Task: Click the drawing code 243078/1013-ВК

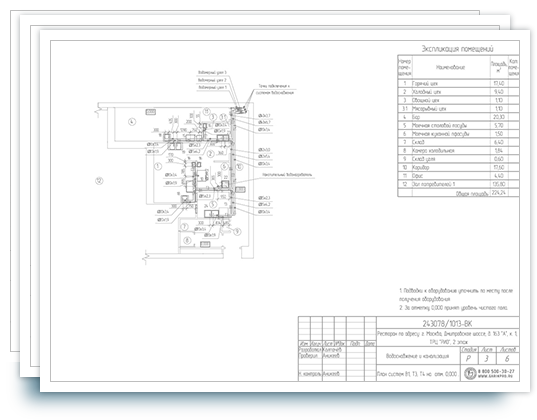Action: click(447, 323)
